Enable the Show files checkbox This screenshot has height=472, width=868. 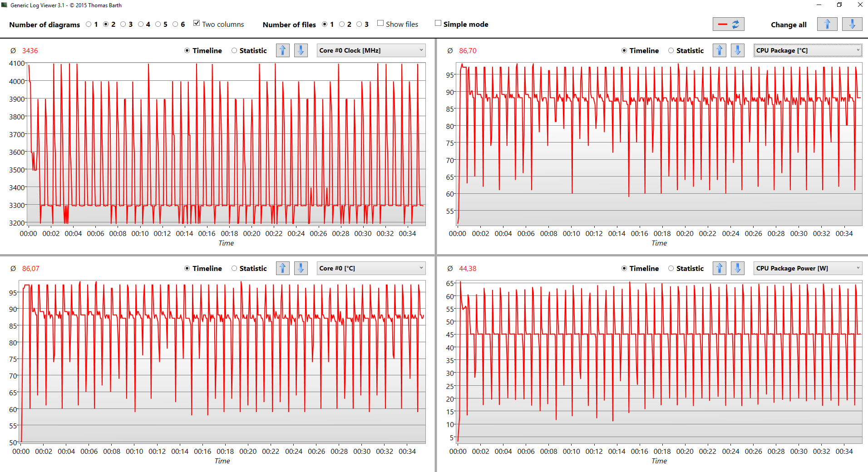pyautogui.click(x=380, y=24)
